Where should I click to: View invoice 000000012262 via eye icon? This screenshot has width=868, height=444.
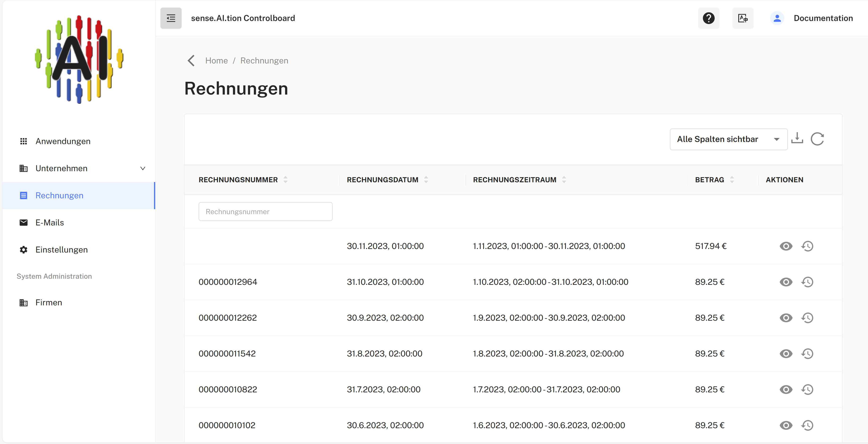[786, 318]
